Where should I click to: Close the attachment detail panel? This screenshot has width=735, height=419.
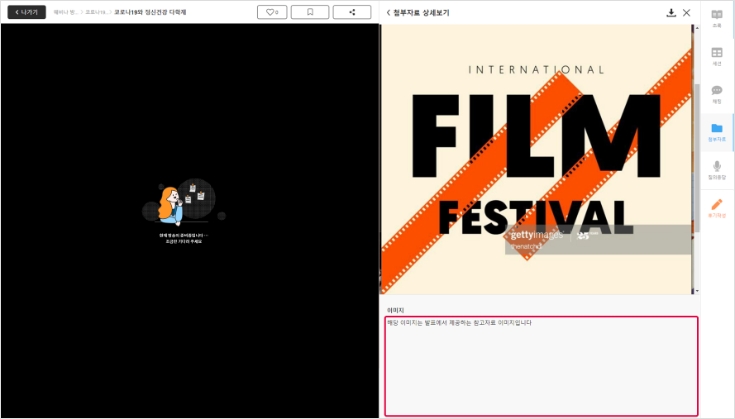pyautogui.click(x=687, y=12)
